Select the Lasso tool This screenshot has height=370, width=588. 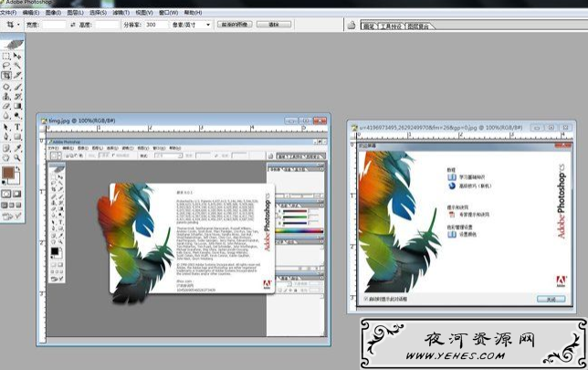pyautogui.click(x=6, y=66)
